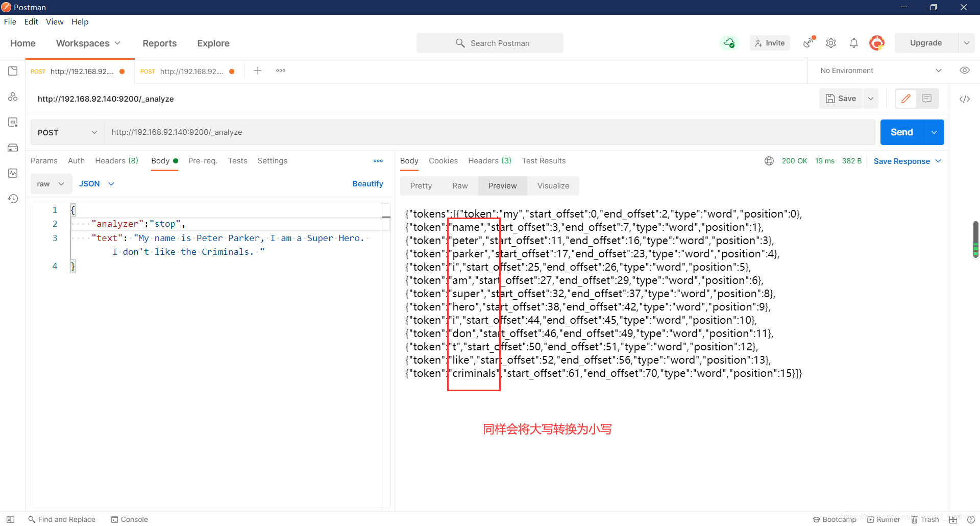Screen dimensions: 980x526
Task: Open request options ellipsis beside Settings
Action: [378, 161]
